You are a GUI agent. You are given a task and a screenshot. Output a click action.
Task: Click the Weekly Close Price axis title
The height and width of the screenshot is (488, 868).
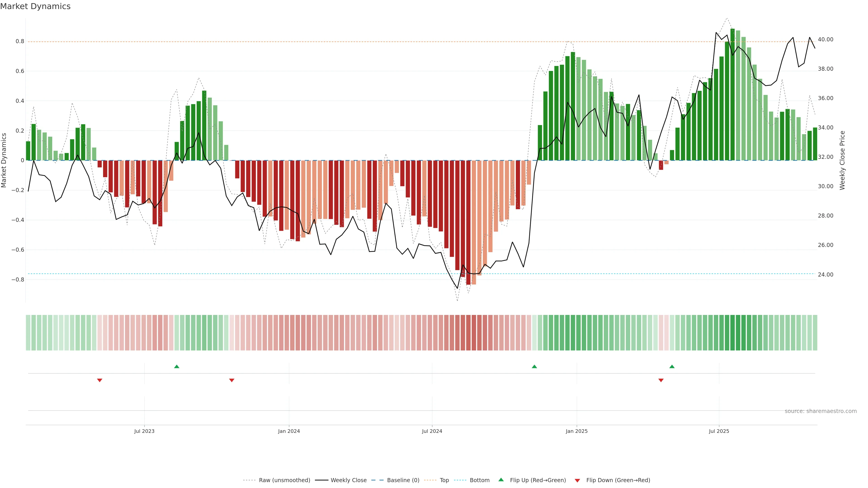(842, 160)
